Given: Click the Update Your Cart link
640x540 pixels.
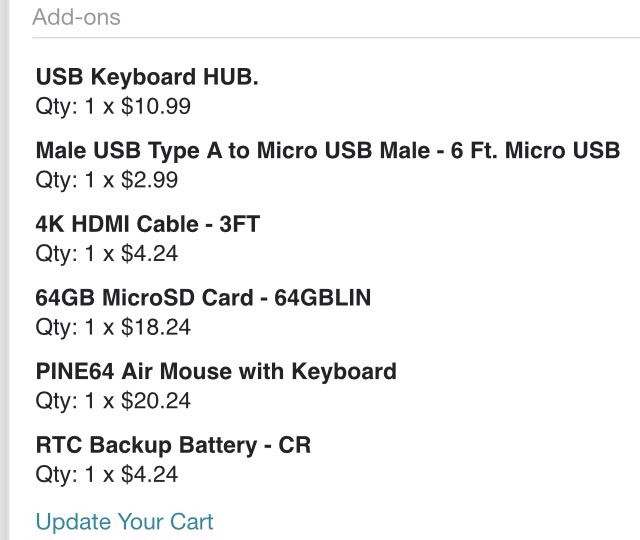Looking at the screenshot, I should 124,522.
